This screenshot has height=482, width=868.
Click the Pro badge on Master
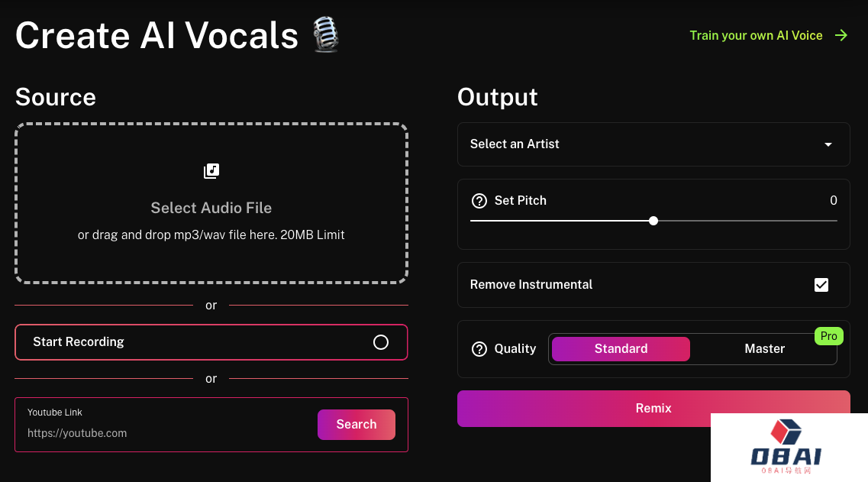(829, 336)
